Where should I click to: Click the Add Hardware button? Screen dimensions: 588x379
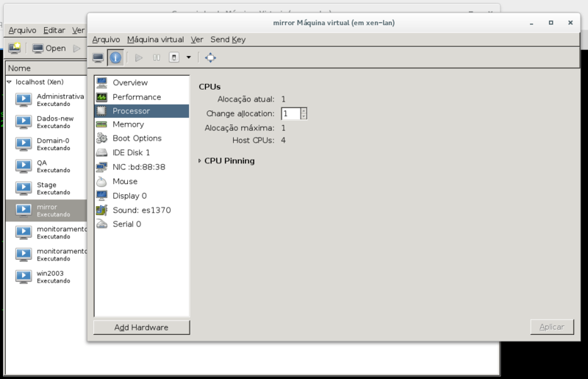141,327
